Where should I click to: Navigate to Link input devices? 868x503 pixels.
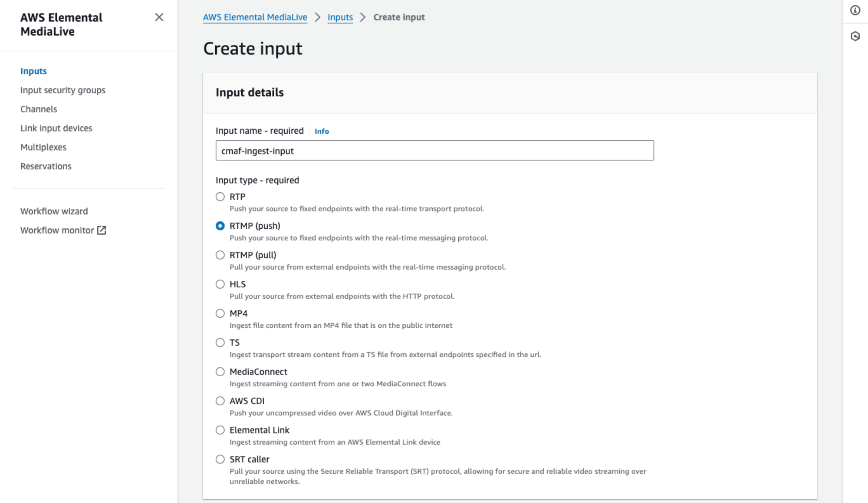pos(56,128)
